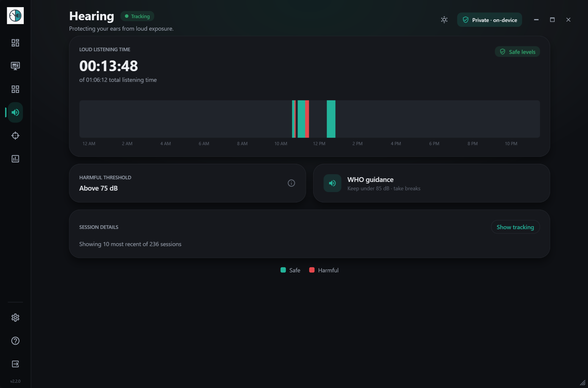Open settings gear in sidebar
Image resolution: width=588 pixels, height=388 pixels.
(15, 318)
